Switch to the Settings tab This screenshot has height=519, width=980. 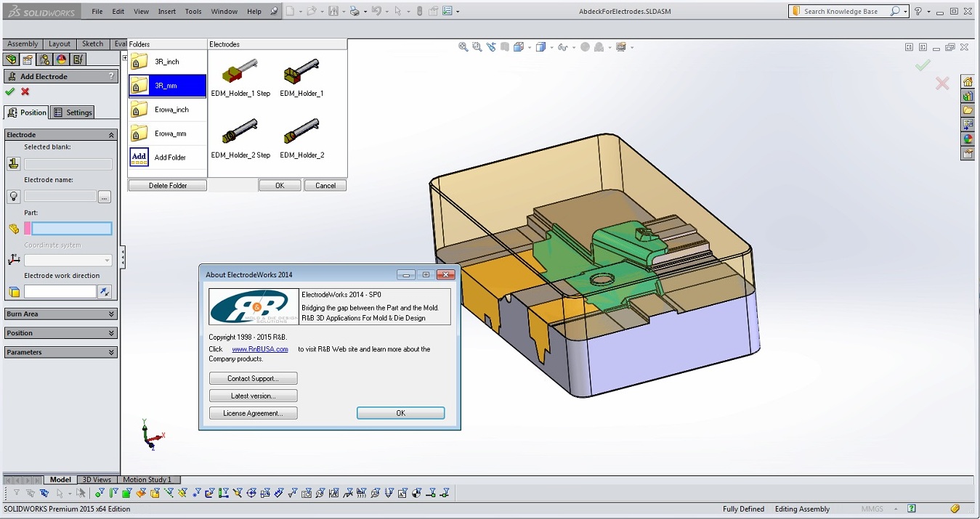pos(73,113)
